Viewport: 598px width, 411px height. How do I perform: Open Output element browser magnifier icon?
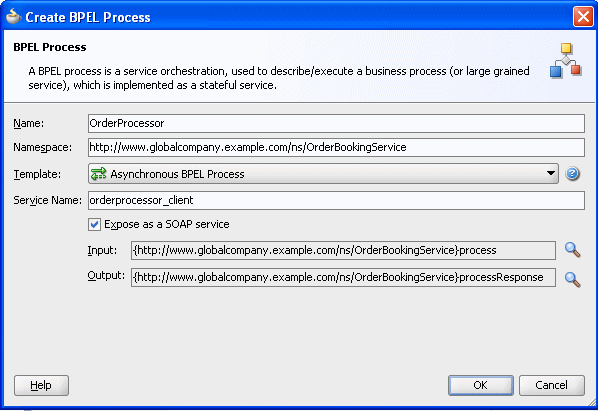tap(572, 279)
